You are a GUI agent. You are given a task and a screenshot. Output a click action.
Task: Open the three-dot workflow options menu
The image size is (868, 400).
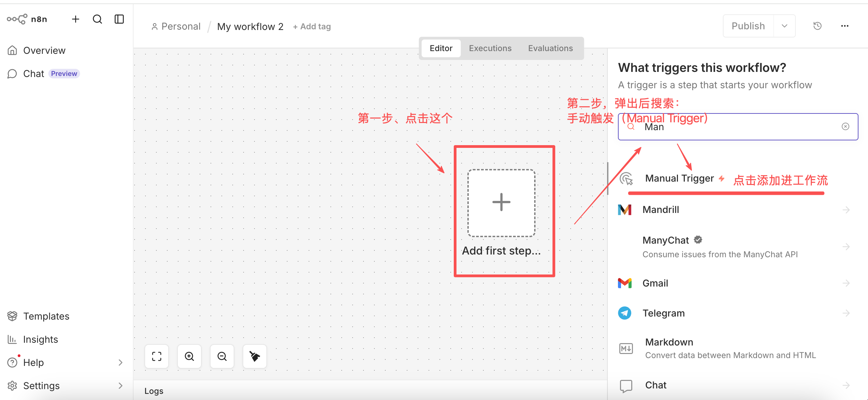845,26
